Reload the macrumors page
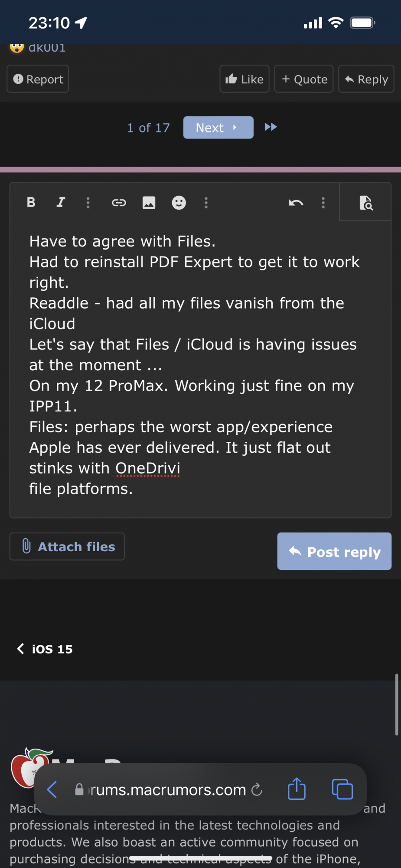Viewport: 401px width, 868px height. (257, 789)
